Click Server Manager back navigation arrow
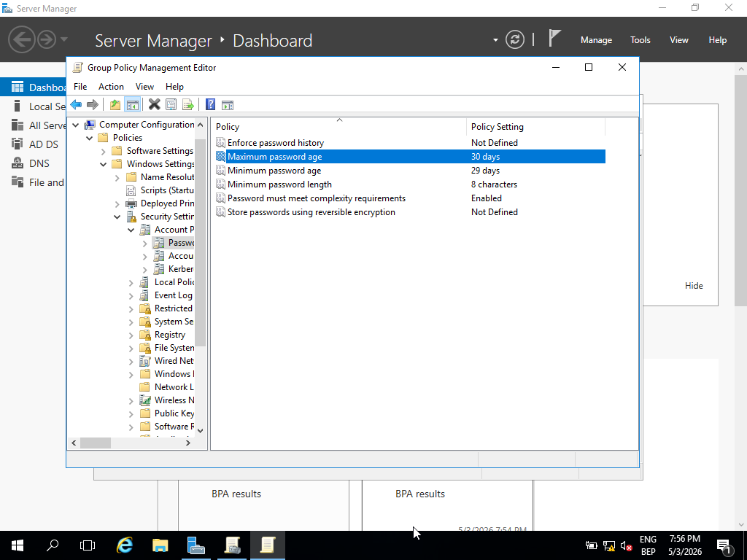The width and height of the screenshot is (747, 560). point(21,39)
